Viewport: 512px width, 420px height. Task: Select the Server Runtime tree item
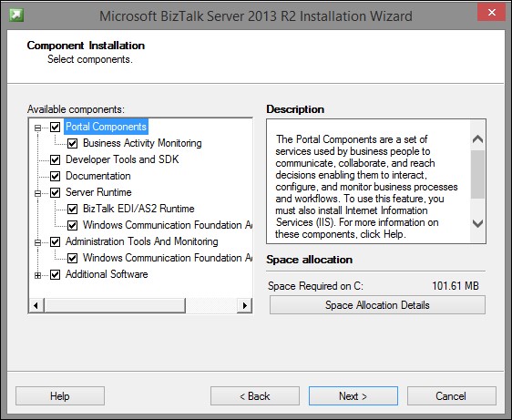click(98, 192)
